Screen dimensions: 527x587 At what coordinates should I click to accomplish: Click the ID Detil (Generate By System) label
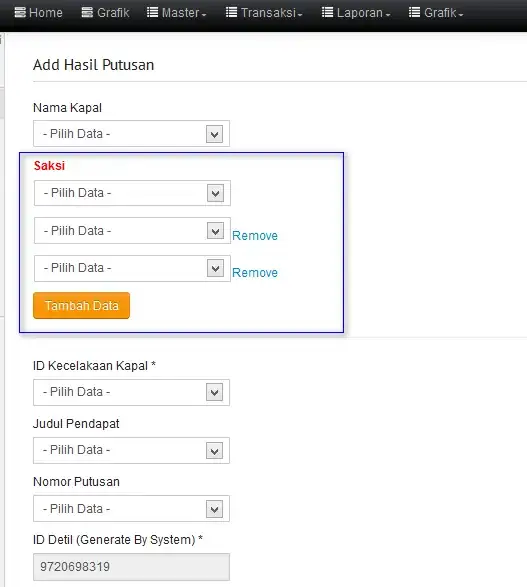click(118, 540)
